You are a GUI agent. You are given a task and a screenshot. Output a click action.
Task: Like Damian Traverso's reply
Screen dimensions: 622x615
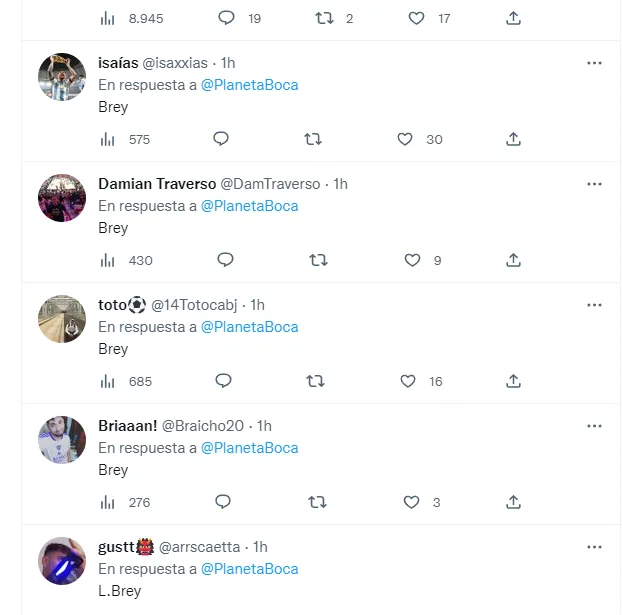tap(412, 260)
